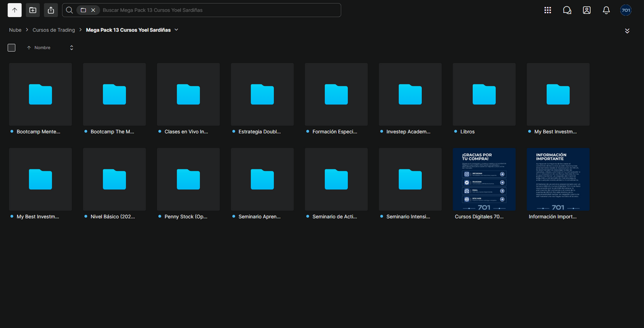
Task: Select the Estrategia Doubl... folder icon
Action: [262, 94]
